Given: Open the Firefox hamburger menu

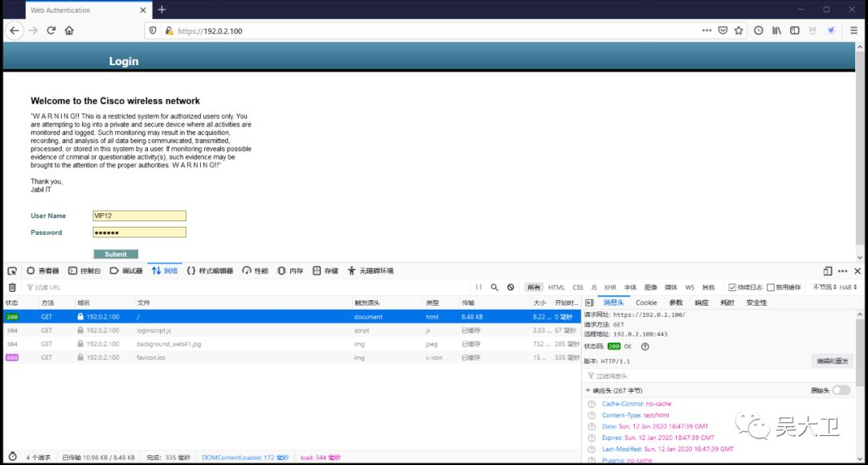Looking at the screenshot, I should coord(854,31).
